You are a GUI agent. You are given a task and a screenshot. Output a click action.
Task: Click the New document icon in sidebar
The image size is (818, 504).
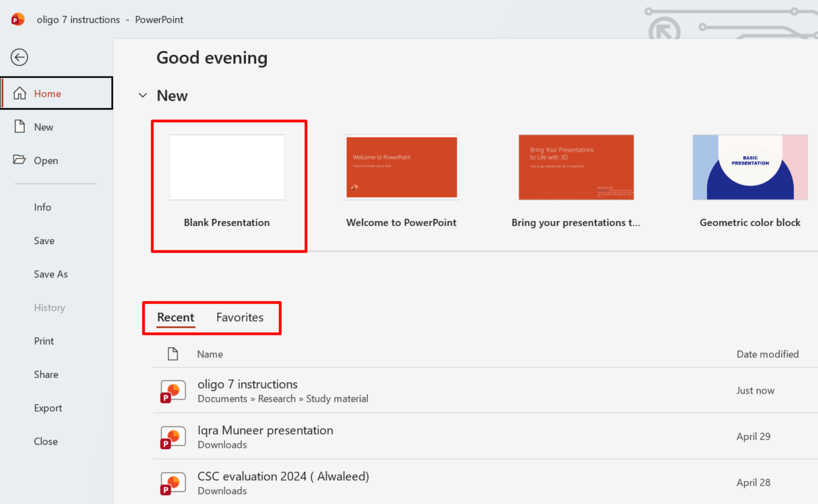pos(20,126)
